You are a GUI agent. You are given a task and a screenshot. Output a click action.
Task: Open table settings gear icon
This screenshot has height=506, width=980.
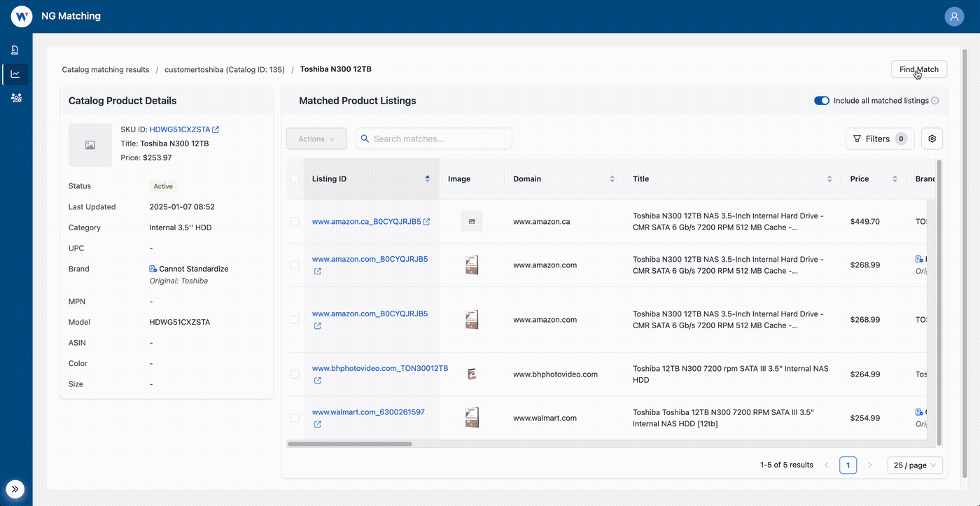tap(932, 139)
